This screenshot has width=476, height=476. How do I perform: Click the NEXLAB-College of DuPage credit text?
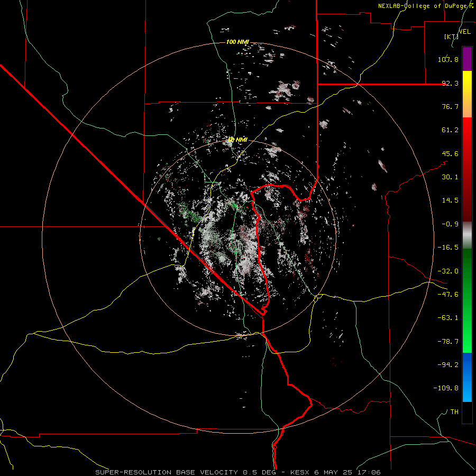pyautogui.click(x=426, y=6)
